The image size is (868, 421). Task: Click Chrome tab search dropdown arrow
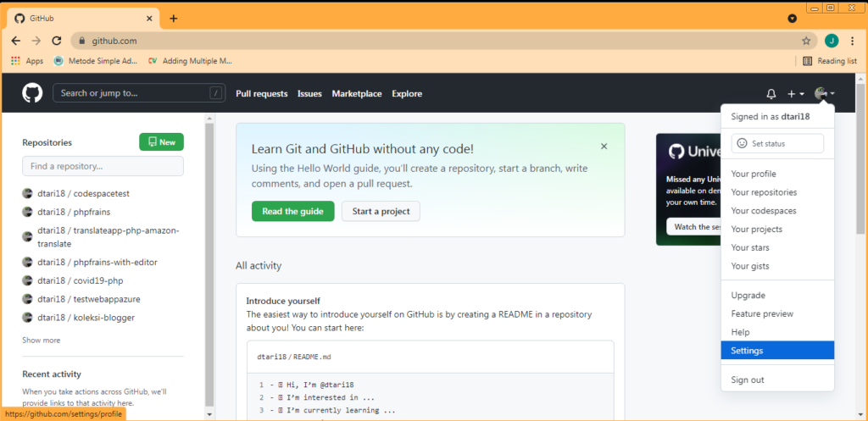tap(793, 19)
